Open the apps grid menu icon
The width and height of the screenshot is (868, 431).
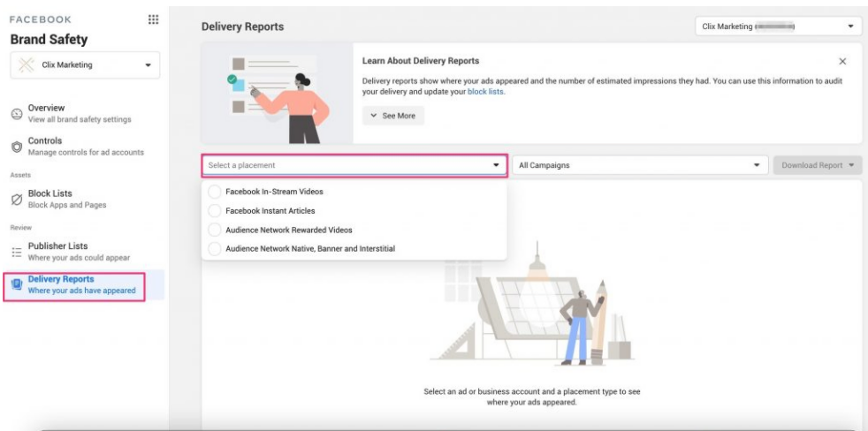point(153,19)
